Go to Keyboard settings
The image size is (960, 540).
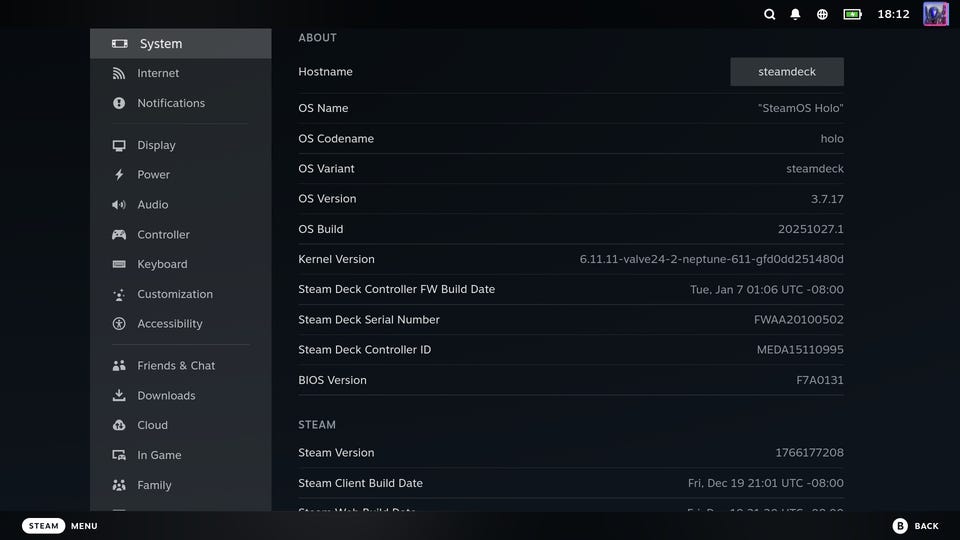click(181, 264)
